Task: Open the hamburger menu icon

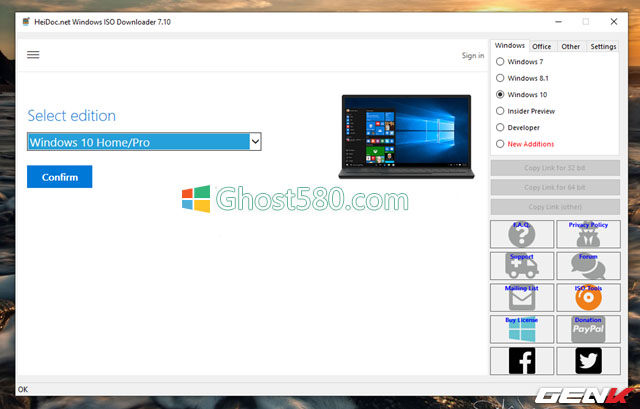Action: click(33, 55)
